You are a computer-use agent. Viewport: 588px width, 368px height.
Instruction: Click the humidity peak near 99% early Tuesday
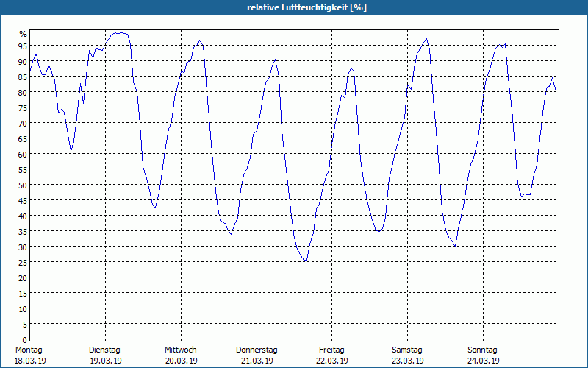coord(121,33)
